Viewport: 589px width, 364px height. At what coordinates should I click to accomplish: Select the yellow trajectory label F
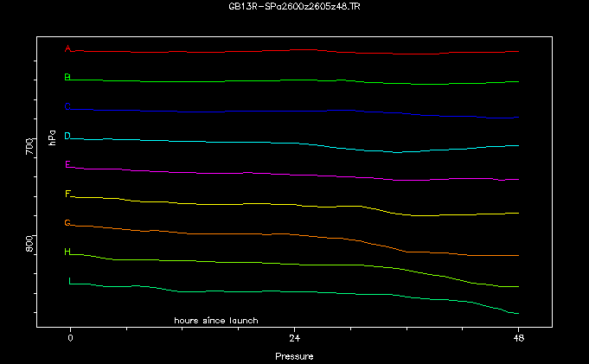click(x=67, y=194)
